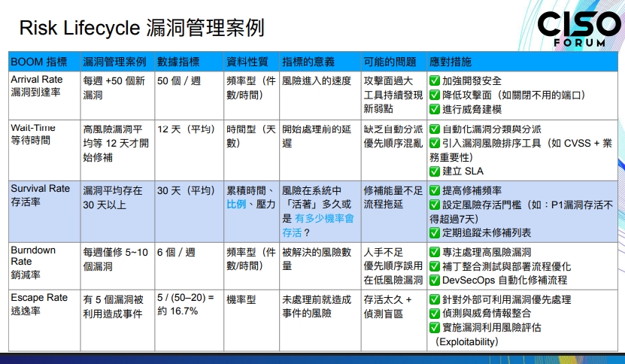
Task: Click the checkmark beside 自動化漏洞分類與分派
Action: click(435, 129)
